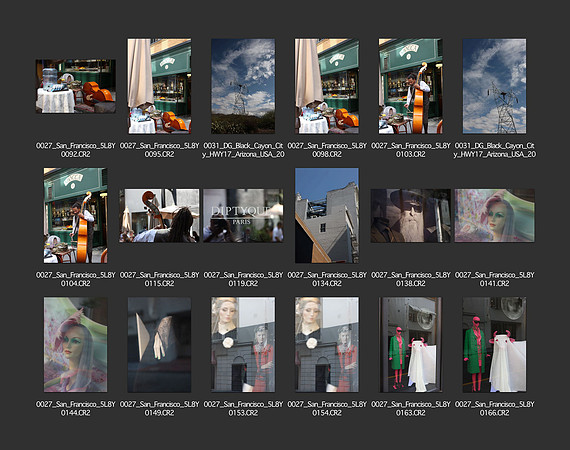The height and width of the screenshot is (450, 570).
Task: Click filename label ending 0138.CR2
Action: (411, 279)
